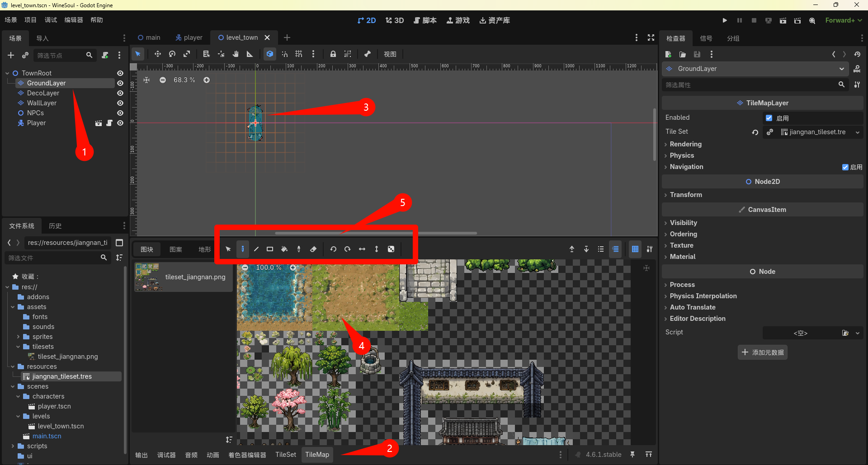Open the 资产库 workspace
This screenshot has width=868, height=465.
(x=495, y=20)
